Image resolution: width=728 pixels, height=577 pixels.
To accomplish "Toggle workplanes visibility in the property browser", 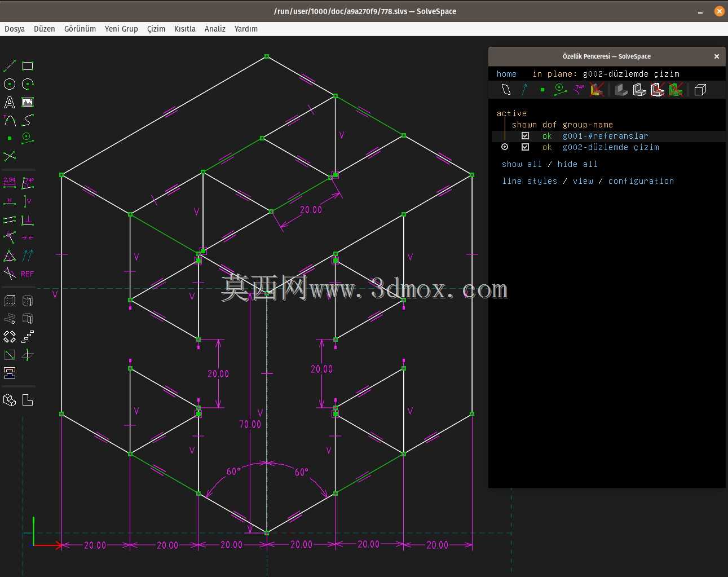I will pos(506,89).
